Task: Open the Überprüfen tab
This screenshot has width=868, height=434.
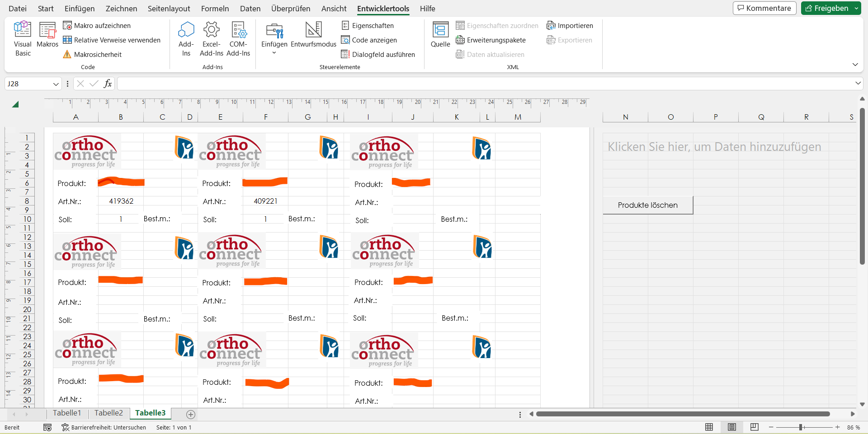Action: tap(291, 9)
